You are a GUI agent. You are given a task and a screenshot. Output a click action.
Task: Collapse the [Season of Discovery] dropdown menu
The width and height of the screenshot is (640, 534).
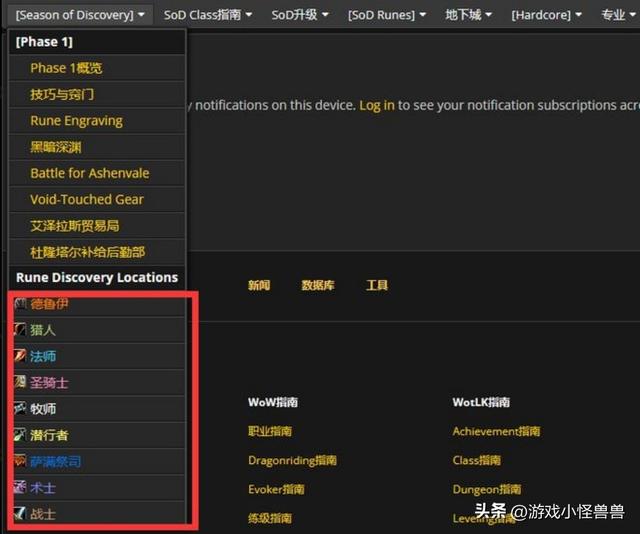pos(80,15)
